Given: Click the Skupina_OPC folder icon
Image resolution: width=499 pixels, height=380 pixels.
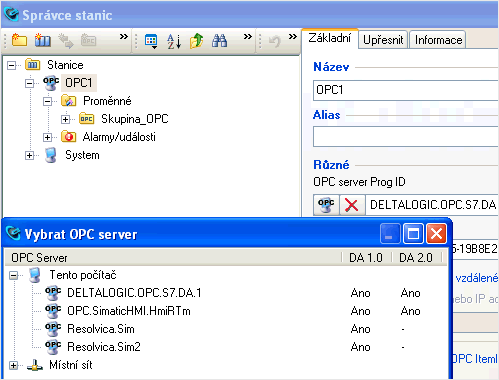Looking at the screenshot, I should click(x=87, y=119).
